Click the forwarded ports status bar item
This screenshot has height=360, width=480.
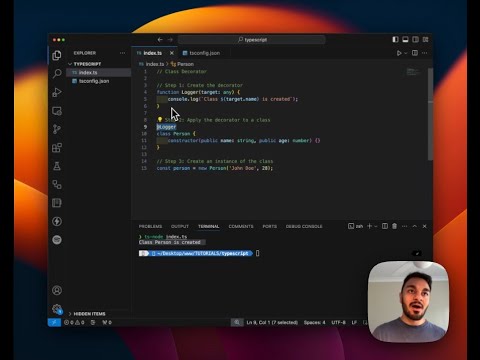[107, 322]
